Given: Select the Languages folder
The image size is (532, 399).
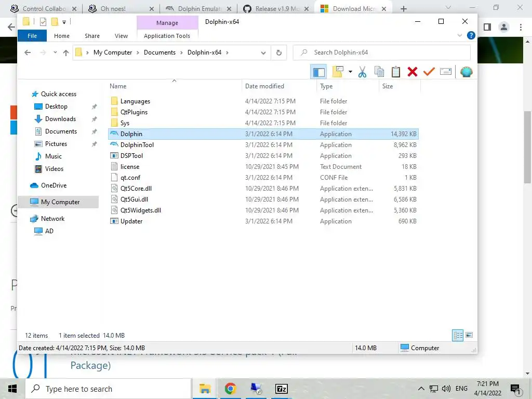Looking at the screenshot, I should point(263,101).
